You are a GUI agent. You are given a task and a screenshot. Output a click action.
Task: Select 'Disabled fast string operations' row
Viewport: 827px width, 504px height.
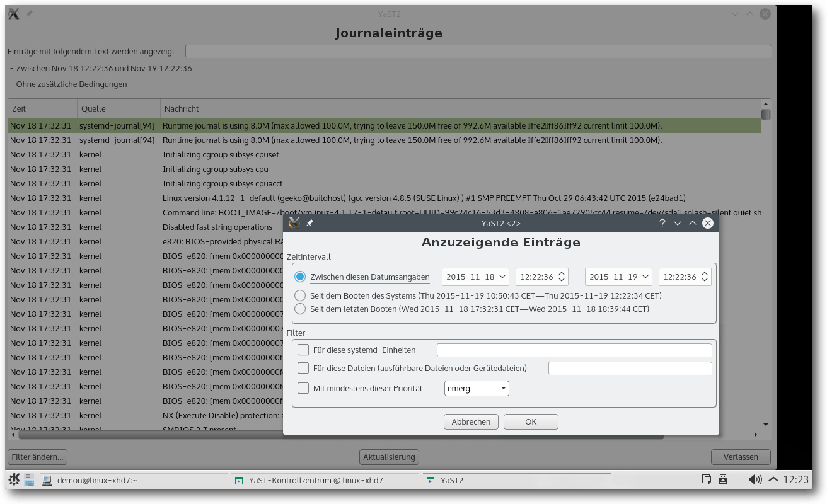click(145, 227)
